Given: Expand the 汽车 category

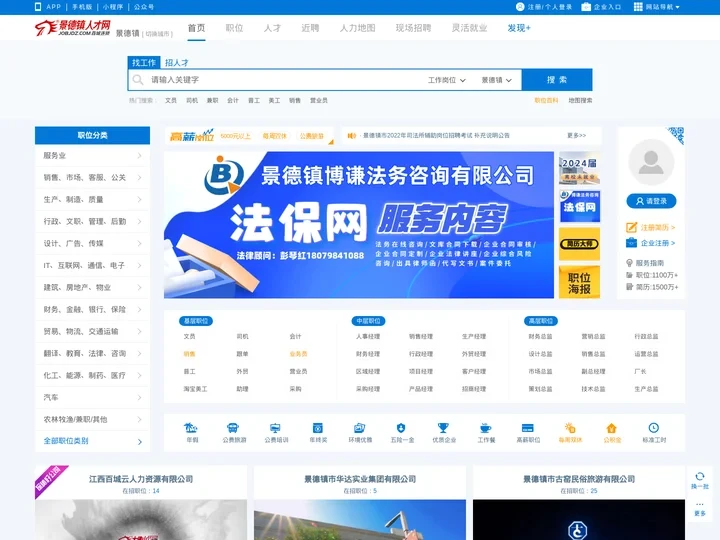Looking at the screenshot, I should (92, 397).
